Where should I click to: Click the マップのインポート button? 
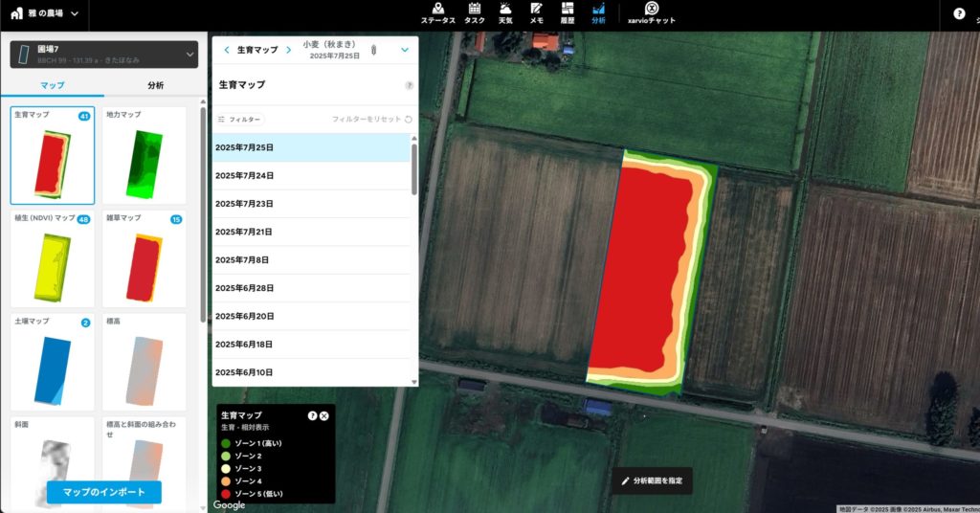point(104,492)
